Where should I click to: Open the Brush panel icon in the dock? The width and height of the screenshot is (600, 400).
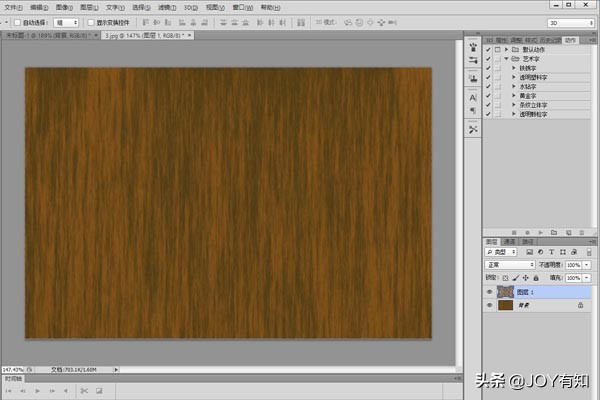(x=473, y=47)
